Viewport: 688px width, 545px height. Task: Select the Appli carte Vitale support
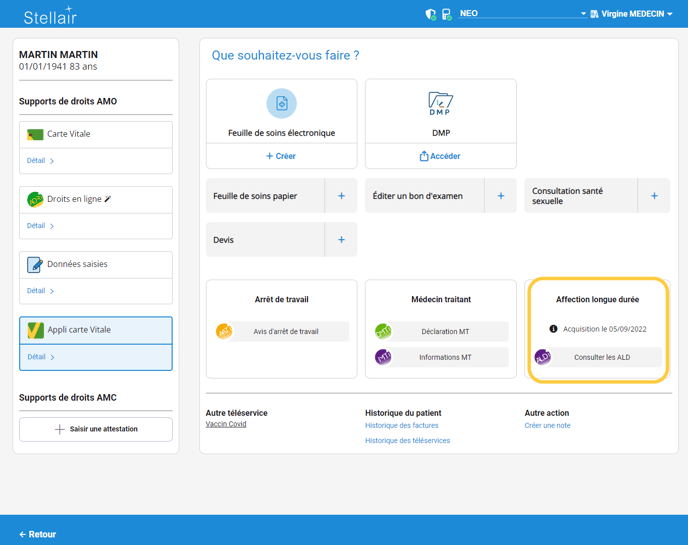96,330
